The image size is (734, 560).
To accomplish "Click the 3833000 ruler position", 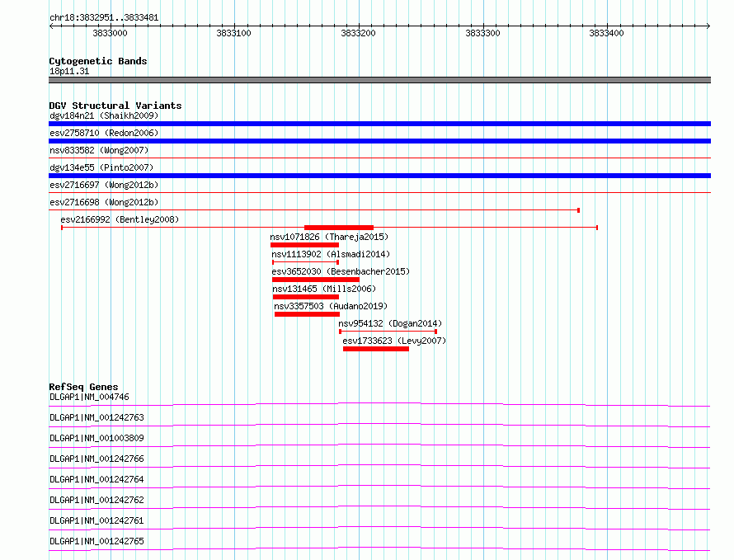I will [x=110, y=33].
